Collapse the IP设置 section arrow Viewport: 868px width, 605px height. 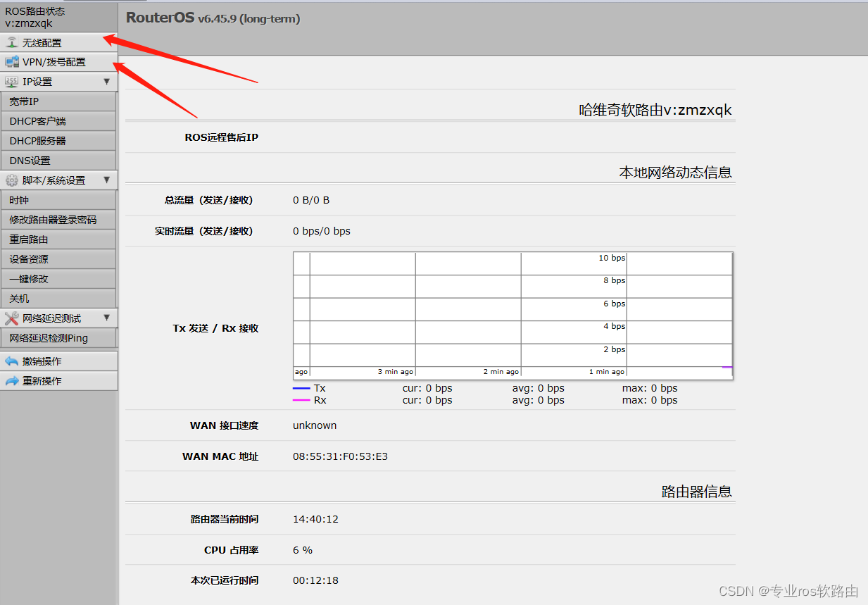[107, 82]
